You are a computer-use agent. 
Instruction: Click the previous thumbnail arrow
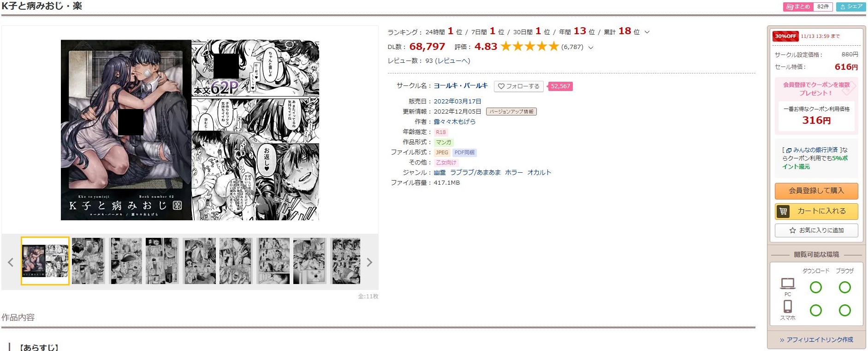click(x=11, y=262)
